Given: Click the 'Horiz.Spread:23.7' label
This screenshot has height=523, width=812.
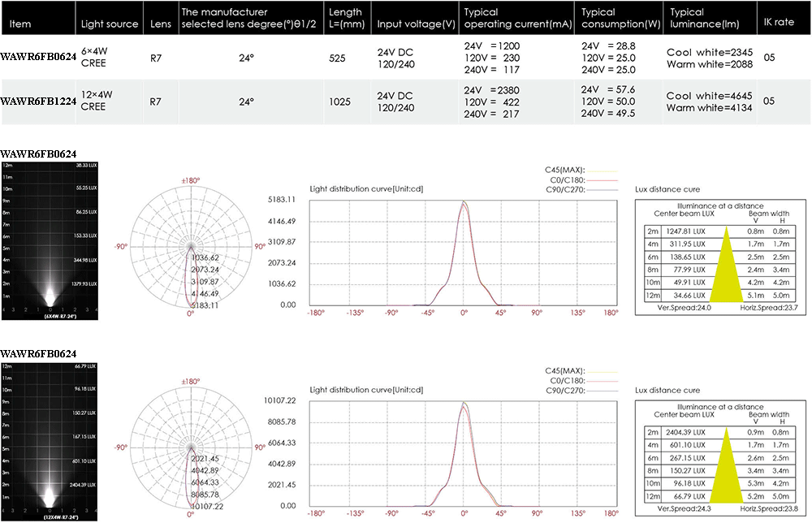Looking at the screenshot, I should coord(769,308).
